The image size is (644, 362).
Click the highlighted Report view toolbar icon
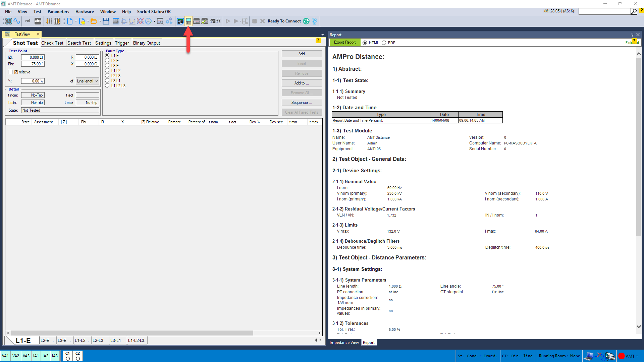189,21
